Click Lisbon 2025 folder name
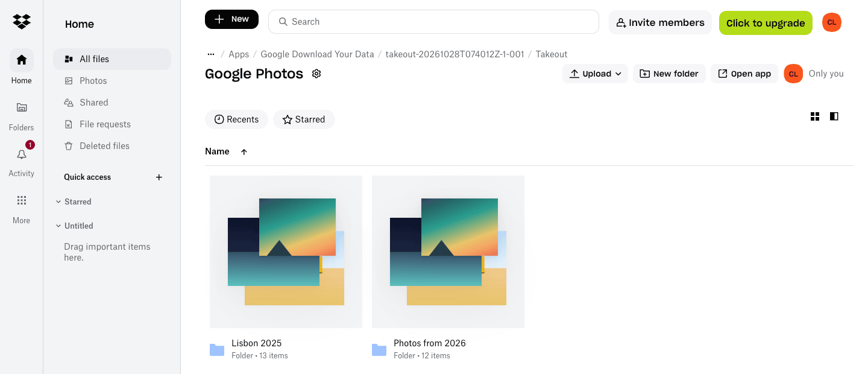 tap(256, 343)
